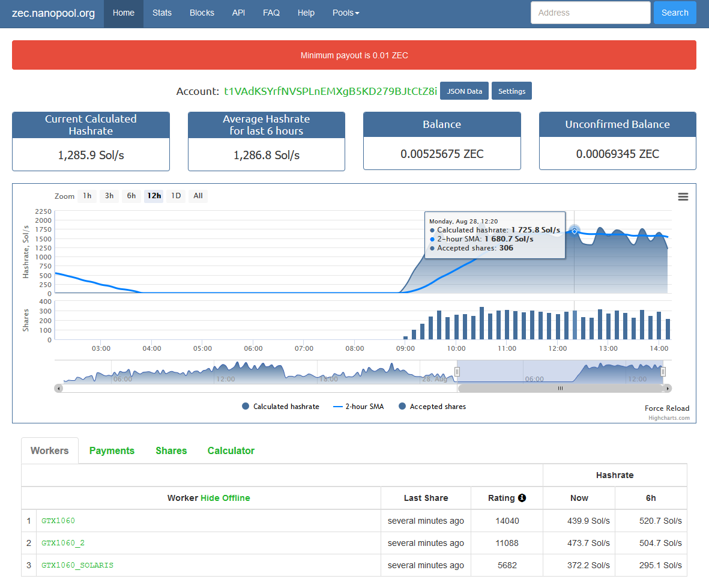The height and width of the screenshot is (588, 709).
Task: Click the right navigator range handle
Action: coord(663,372)
